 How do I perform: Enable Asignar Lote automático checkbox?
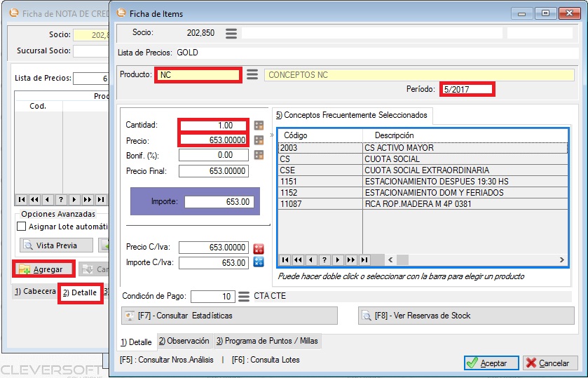pos(22,227)
